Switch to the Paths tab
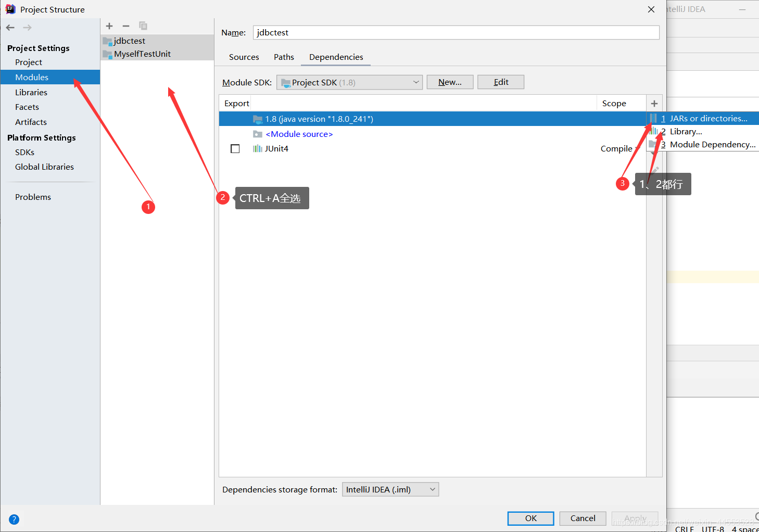The height and width of the screenshot is (532, 759). (x=284, y=57)
